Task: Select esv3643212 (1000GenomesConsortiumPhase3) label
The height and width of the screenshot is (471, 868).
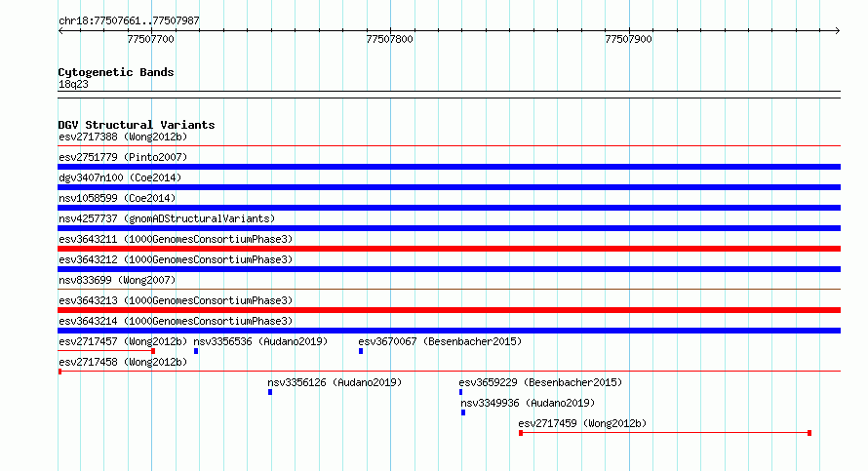Action: [176, 259]
